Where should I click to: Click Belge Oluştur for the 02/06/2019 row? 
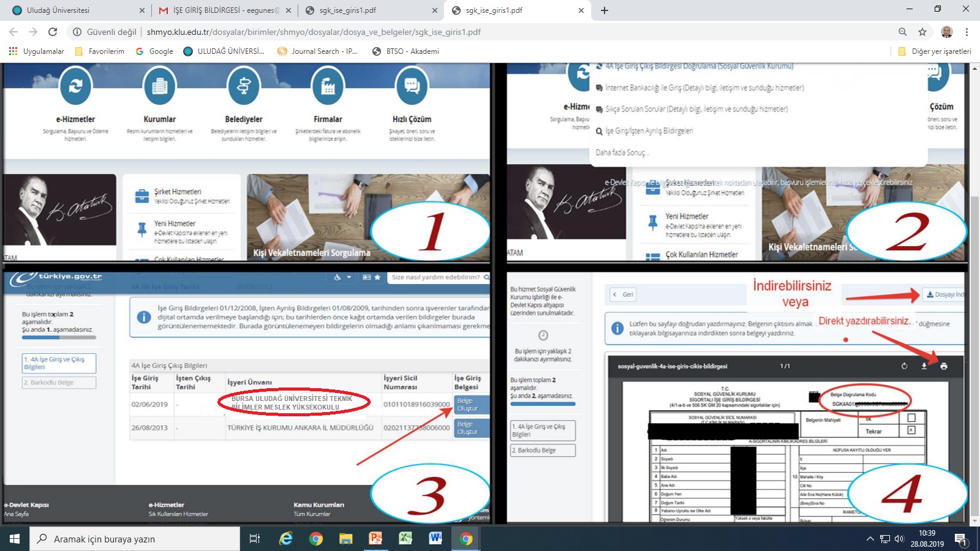coord(471,405)
